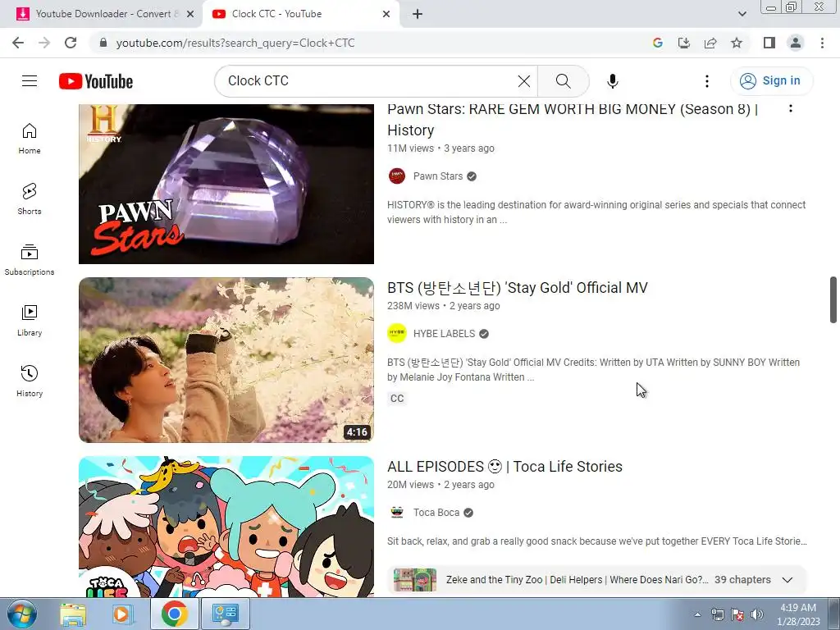
Task: Adjust volume from system tray speaker
Action: (x=757, y=614)
